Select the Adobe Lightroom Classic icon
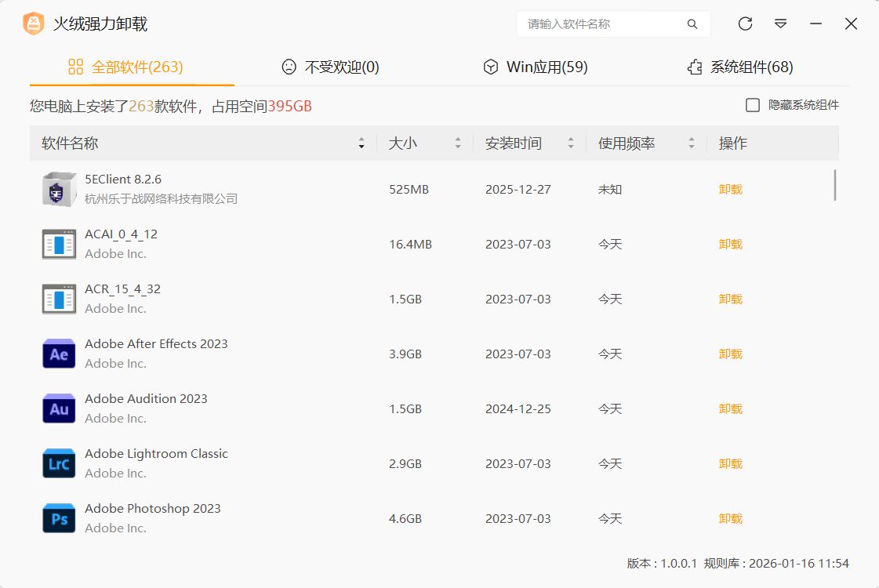Screen dimensions: 879x588 (59, 463)
